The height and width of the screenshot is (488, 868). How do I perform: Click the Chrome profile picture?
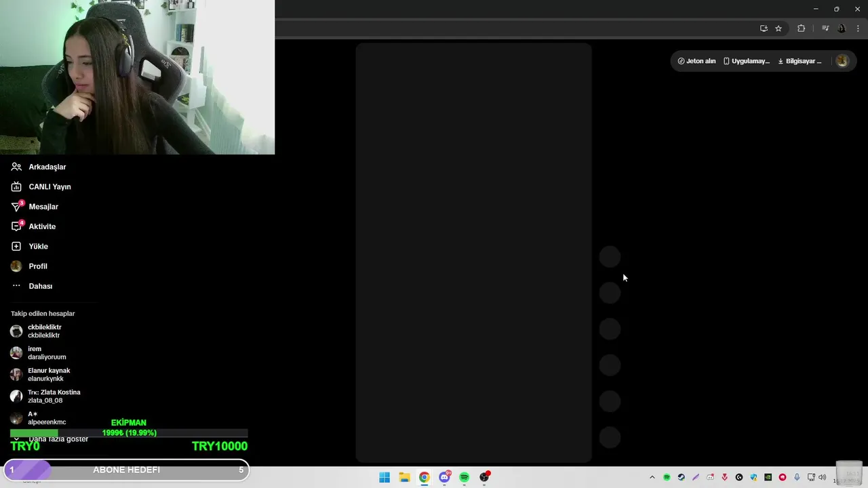(x=842, y=28)
